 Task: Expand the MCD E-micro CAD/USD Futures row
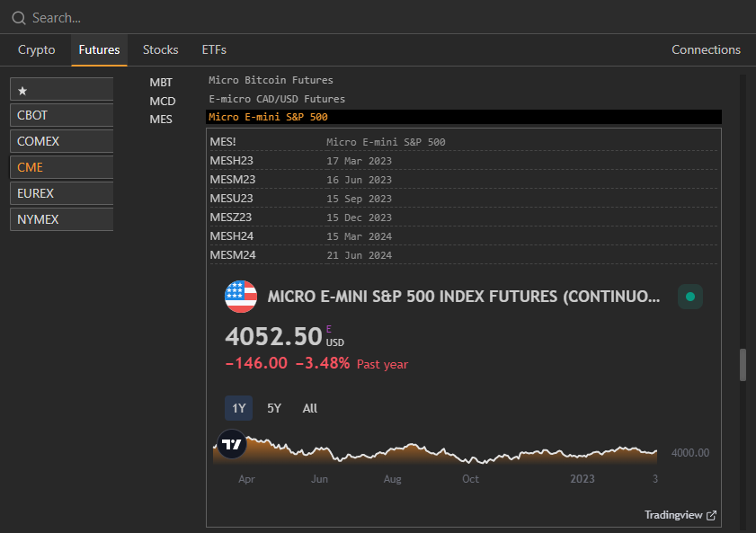[276, 100]
